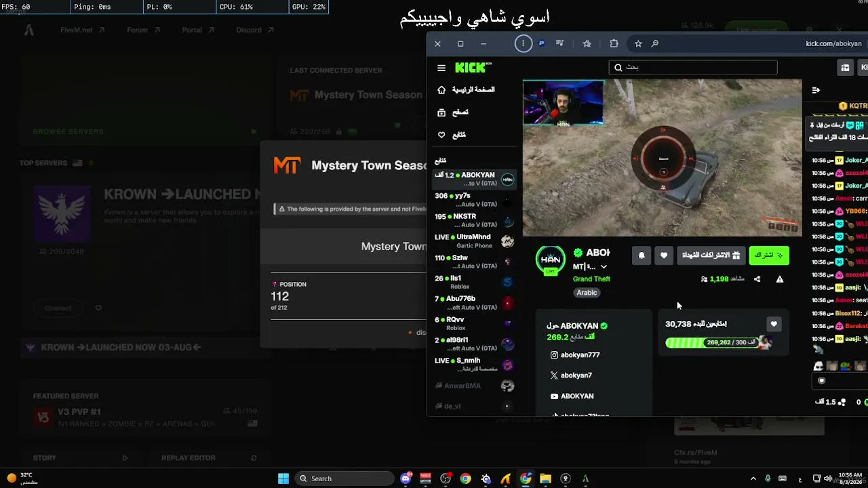Image resolution: width=868 pixels, height=488 pixels.
Task: Click the follower goal progress bar
Action: (x=718, y=343)
